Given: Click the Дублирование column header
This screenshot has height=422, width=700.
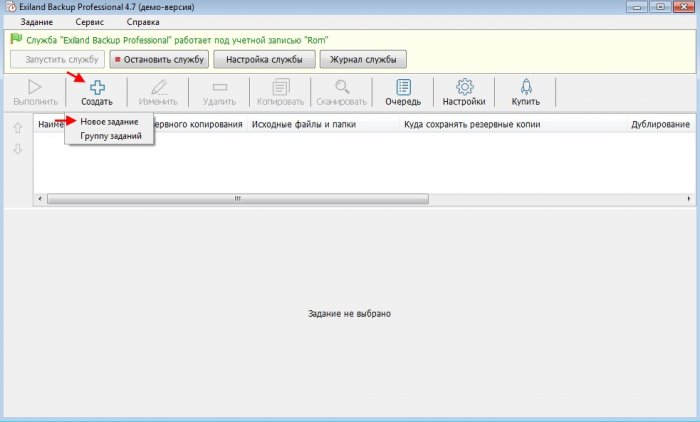Looking at the screenshot, I should [x=660, y=124].
